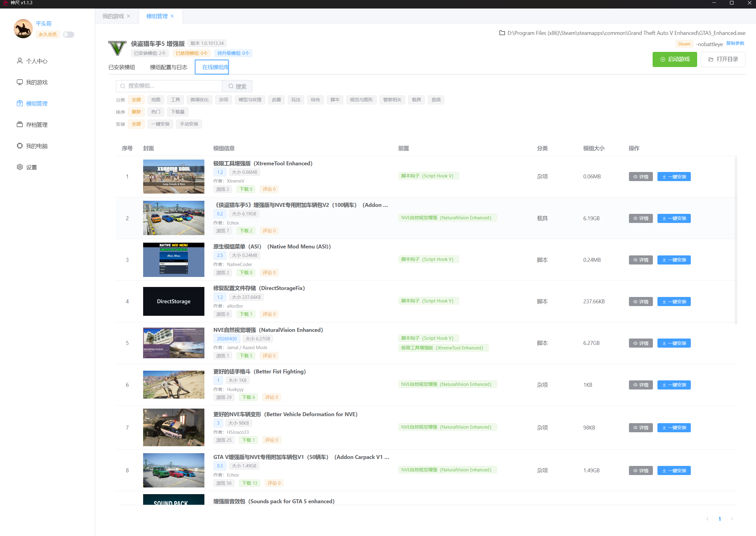
Task: Open Native Mod Menu cover thumbnail
Action: pyautogui.click(x=173, y=260)
